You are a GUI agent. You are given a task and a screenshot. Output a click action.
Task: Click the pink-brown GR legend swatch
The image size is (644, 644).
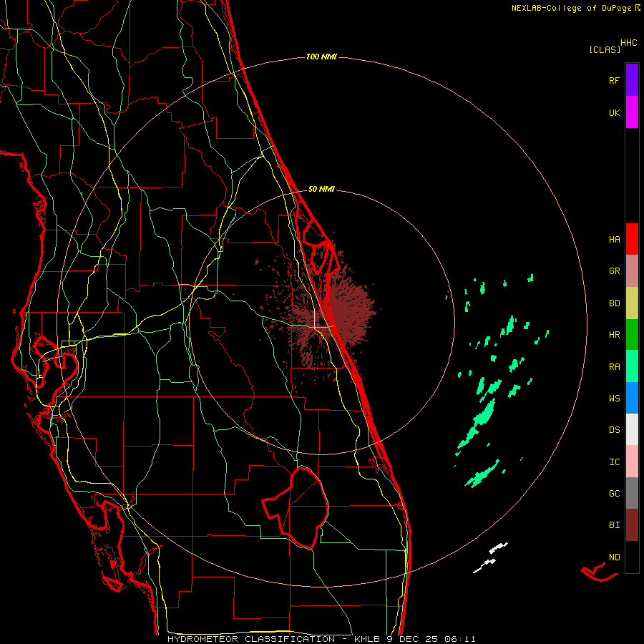point(632,271)
